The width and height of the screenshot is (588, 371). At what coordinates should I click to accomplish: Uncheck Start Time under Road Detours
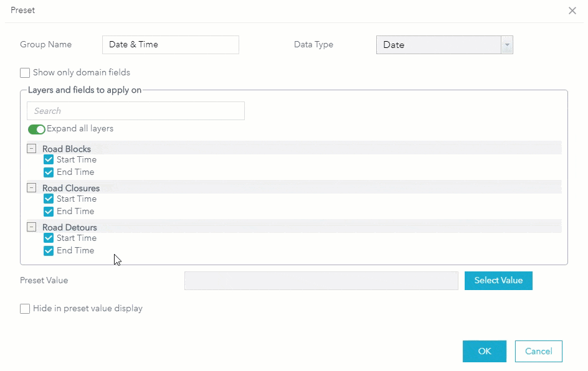(49, 238)
